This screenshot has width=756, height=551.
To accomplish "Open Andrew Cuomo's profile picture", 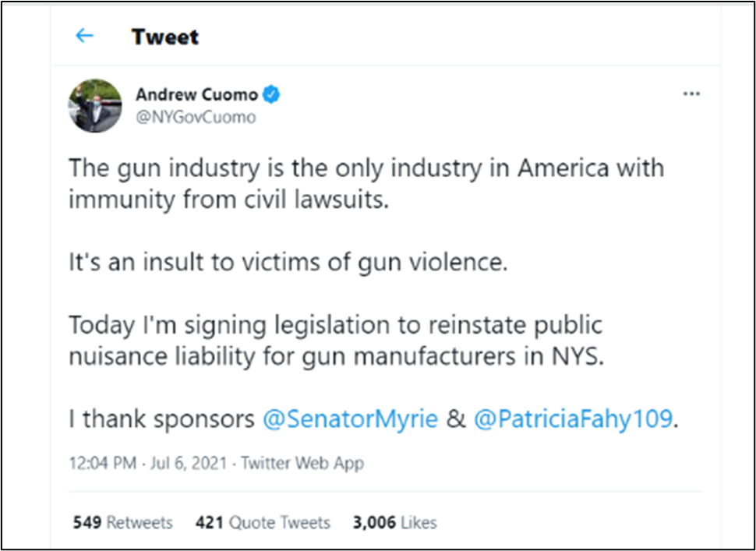I will point(94,105).
